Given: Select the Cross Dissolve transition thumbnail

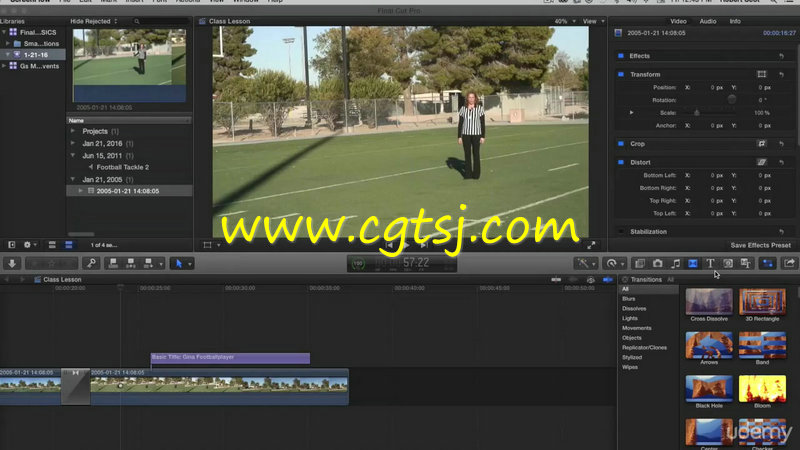Looking at the screenshot, I should pos(709,302).
